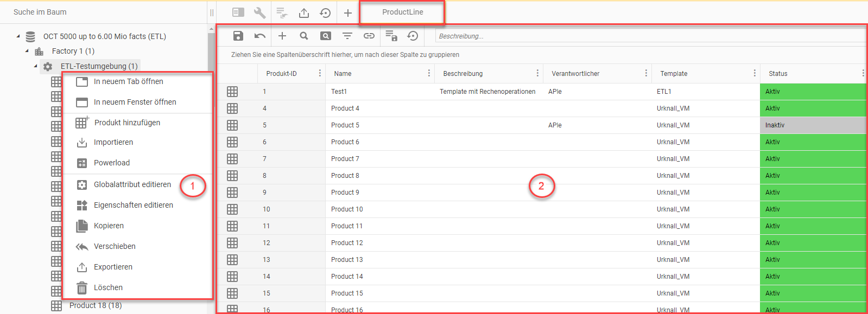Click the export upload icon in top toolbar
The image size is (868, 314).
coord(304,12)
